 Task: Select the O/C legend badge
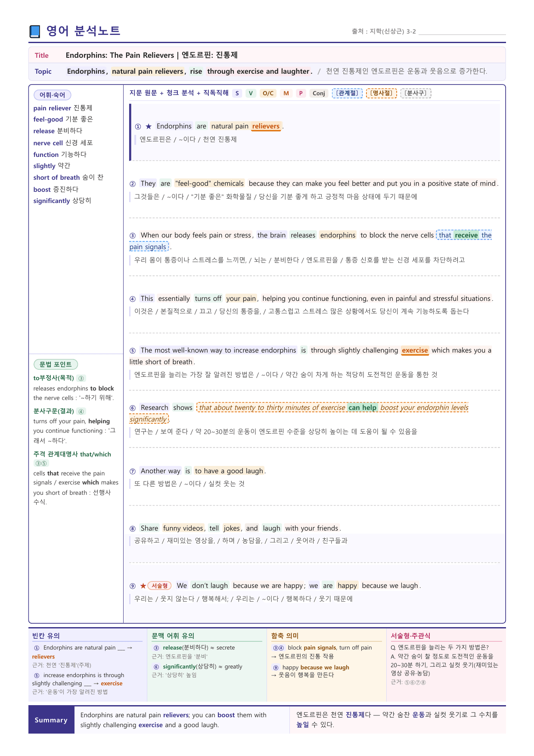click(268, 93)
